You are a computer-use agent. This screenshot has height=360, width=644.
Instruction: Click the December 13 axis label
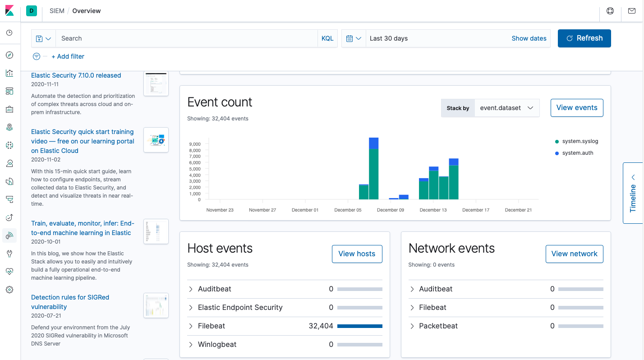pos(433,210)
